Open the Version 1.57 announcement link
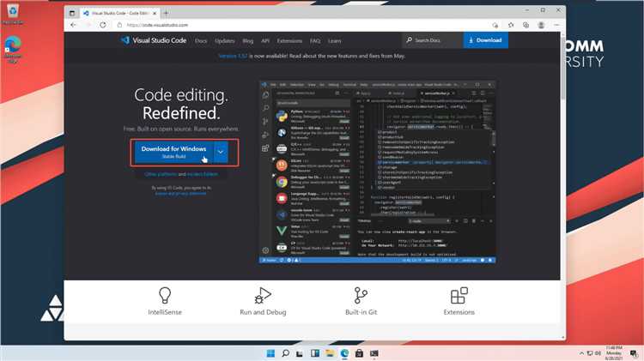This screenshot has height=361, width=644. pos(233,56)
